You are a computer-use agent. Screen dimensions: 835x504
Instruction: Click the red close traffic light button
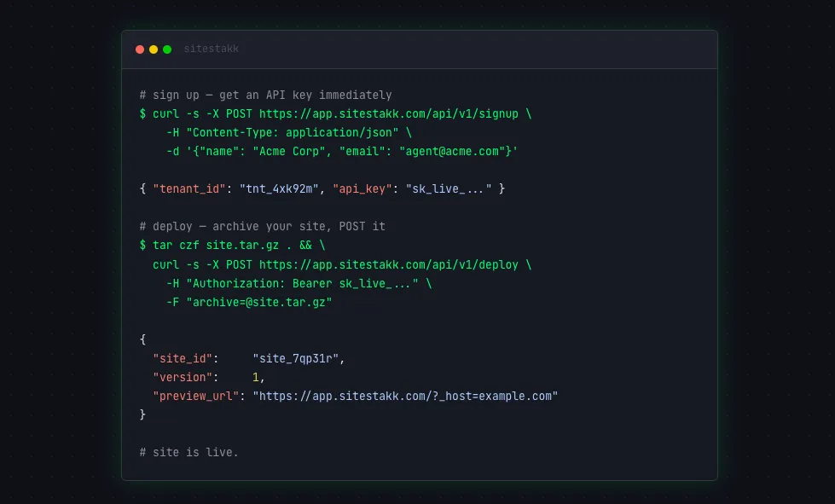pyautogui.click(x=139, y=49)
